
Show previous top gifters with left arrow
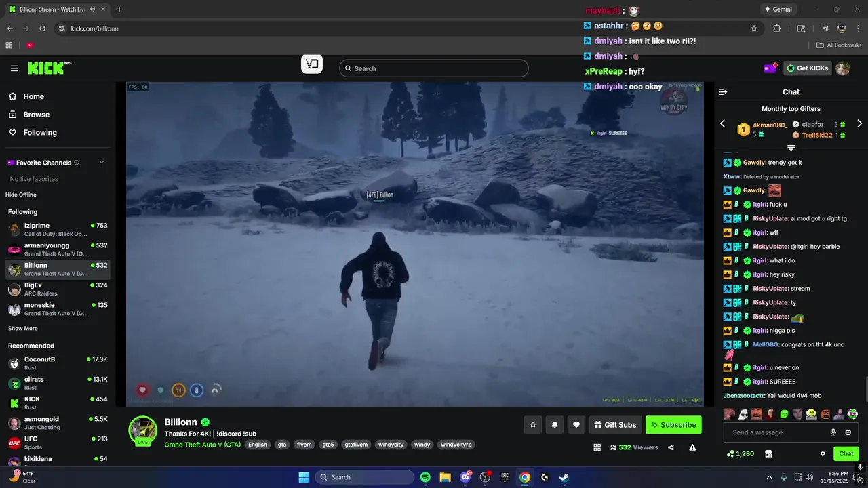[722, 124]
